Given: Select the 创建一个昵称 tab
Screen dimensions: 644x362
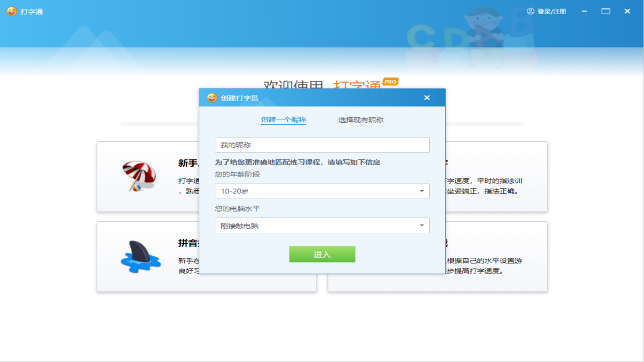Looking at the screenshot, I should pos(283,120).
